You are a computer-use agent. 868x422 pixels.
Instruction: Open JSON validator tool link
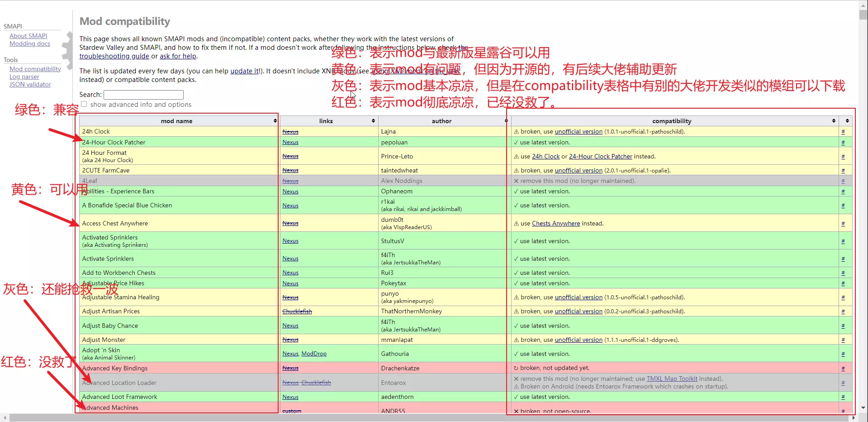30,84
